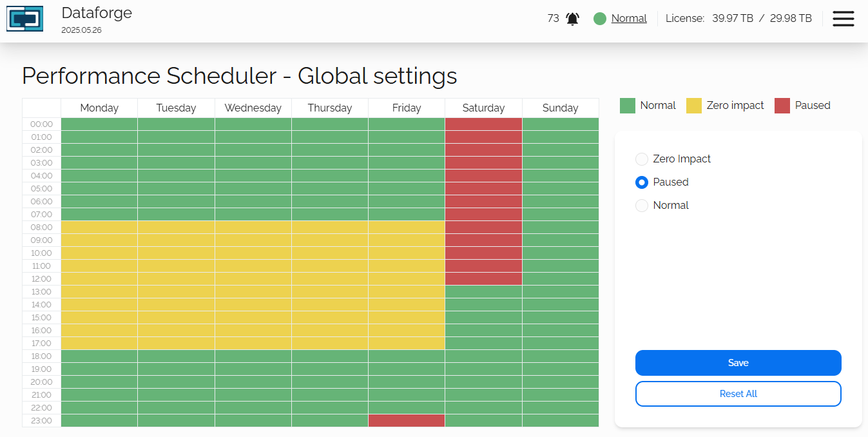This screenshot has width=868, height=437.
Task: Select the Zero Impact radio button
Action: click(642, 159)
